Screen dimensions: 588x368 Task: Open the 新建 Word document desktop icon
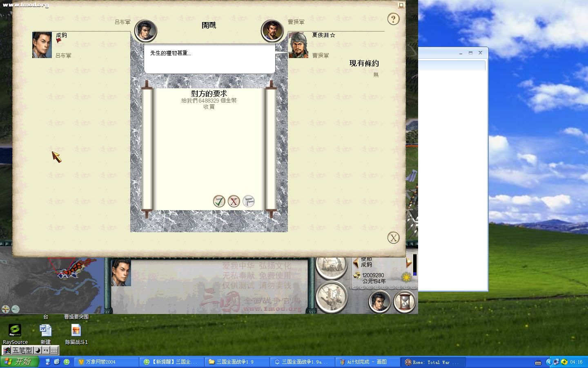pos(45,334)
